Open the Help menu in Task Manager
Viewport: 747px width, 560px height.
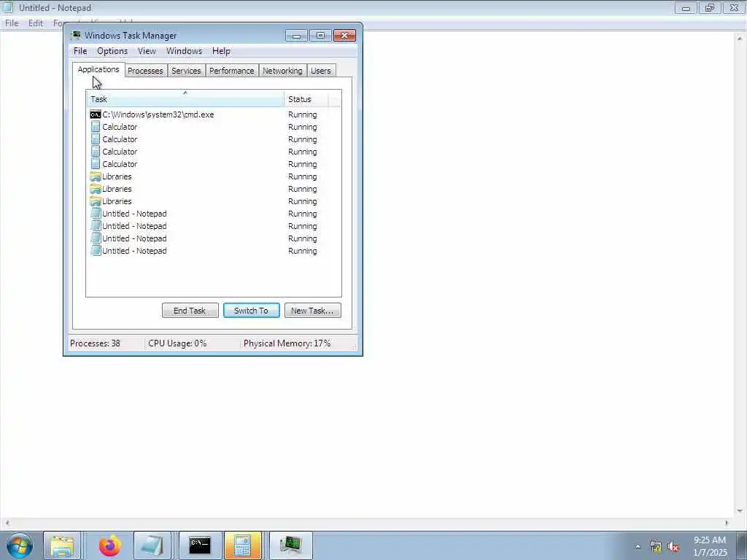(x=221, y=51)
